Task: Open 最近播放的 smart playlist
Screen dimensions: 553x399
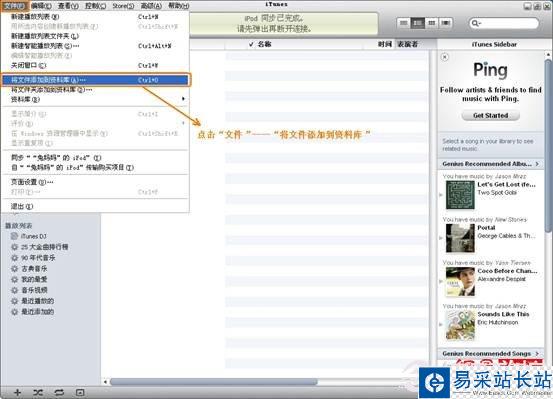Action: coord(32,301)
